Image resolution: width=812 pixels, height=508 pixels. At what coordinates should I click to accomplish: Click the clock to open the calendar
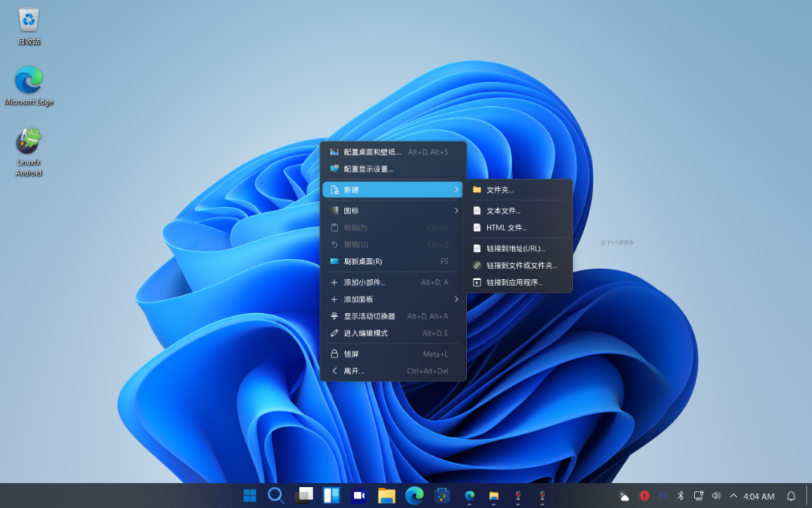point(758,496)
